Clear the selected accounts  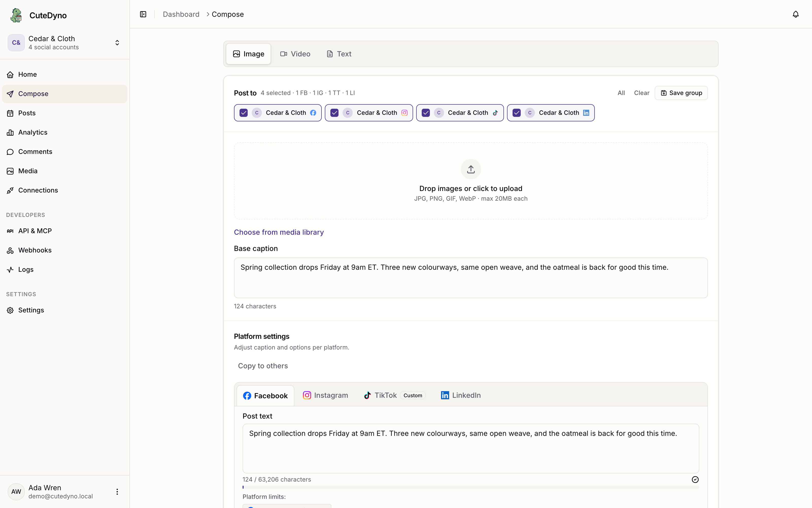point(641,93)
